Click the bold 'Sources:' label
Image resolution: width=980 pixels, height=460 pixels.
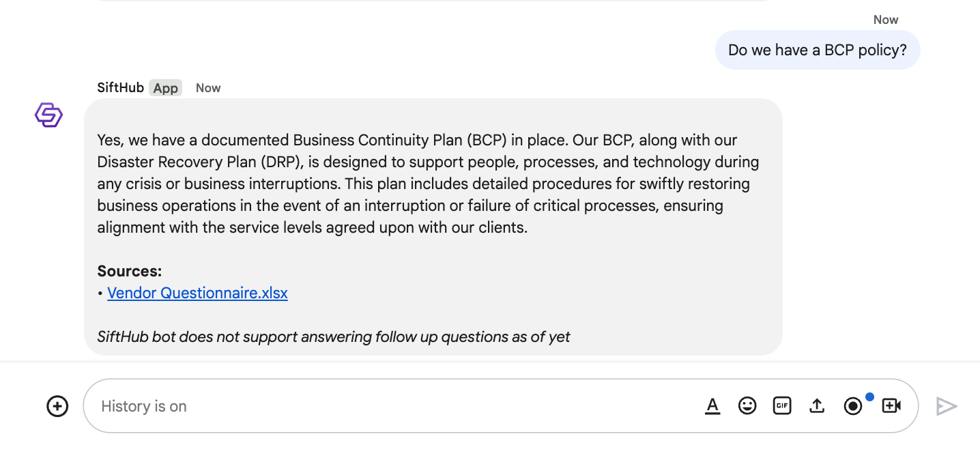[x=130, y=271]
